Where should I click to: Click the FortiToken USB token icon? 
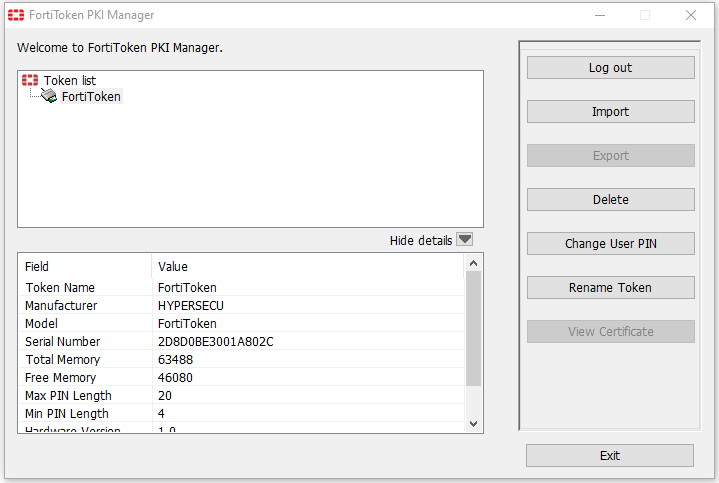tap(49, 96)
